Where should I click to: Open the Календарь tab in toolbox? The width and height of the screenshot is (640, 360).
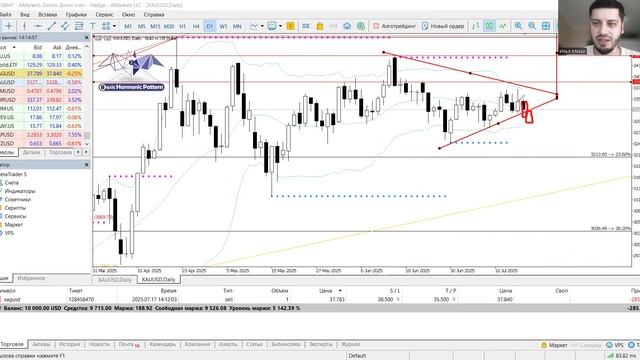coord(162,344)
